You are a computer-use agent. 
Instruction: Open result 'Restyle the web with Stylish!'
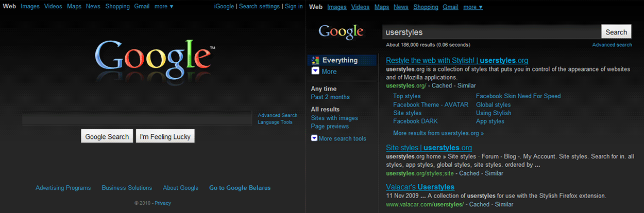[457, 60]
